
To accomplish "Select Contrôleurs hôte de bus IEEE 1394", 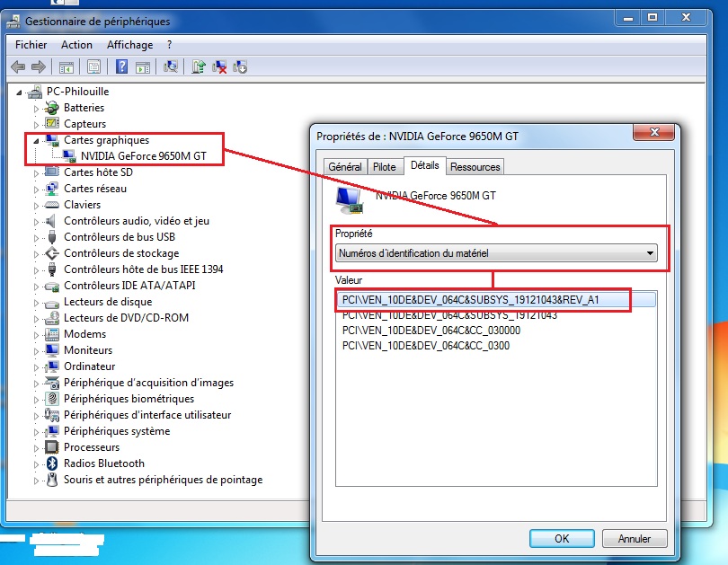I will click(x=144, y=269).
